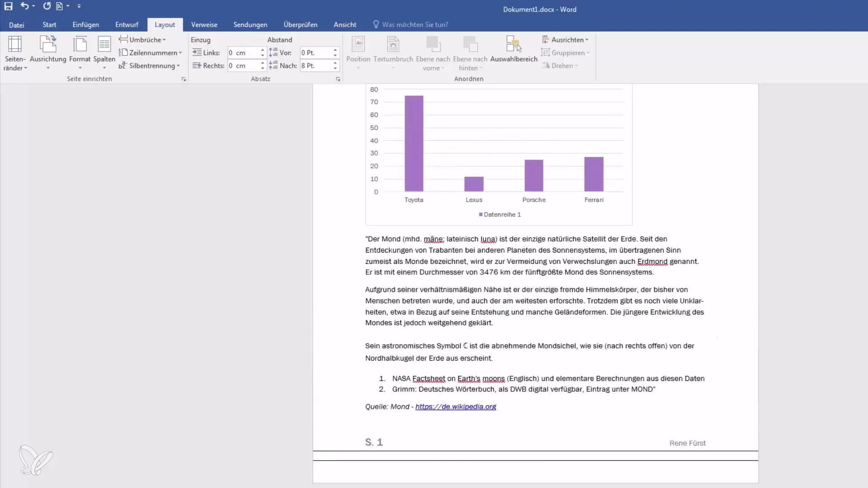Open Absatz paragraph dialog launcher

[x=338, y=79]
